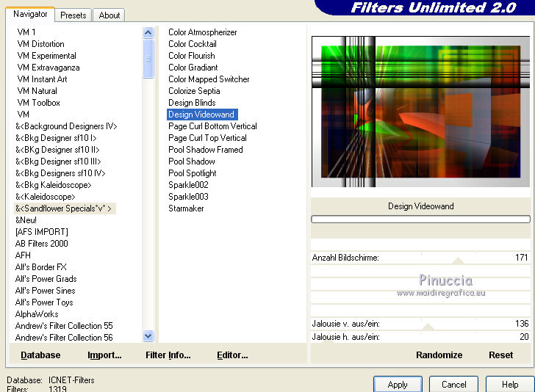The height and width of the screenshot is (392, 535).
Task: Select &<Bkg Designers sf10 IV> category
Action: point(60,173)
